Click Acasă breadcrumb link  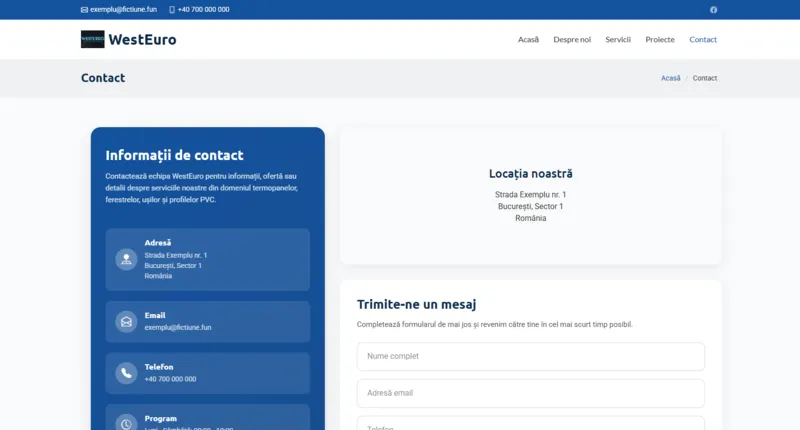670,78
